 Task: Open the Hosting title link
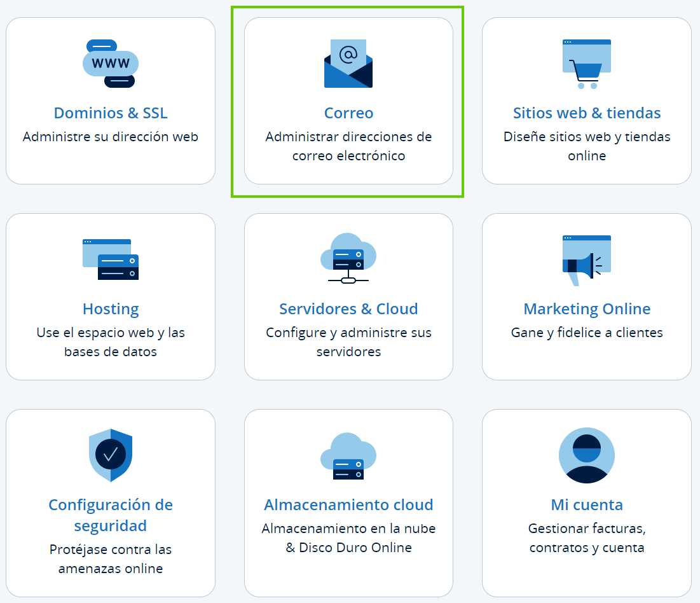point(111,309)
